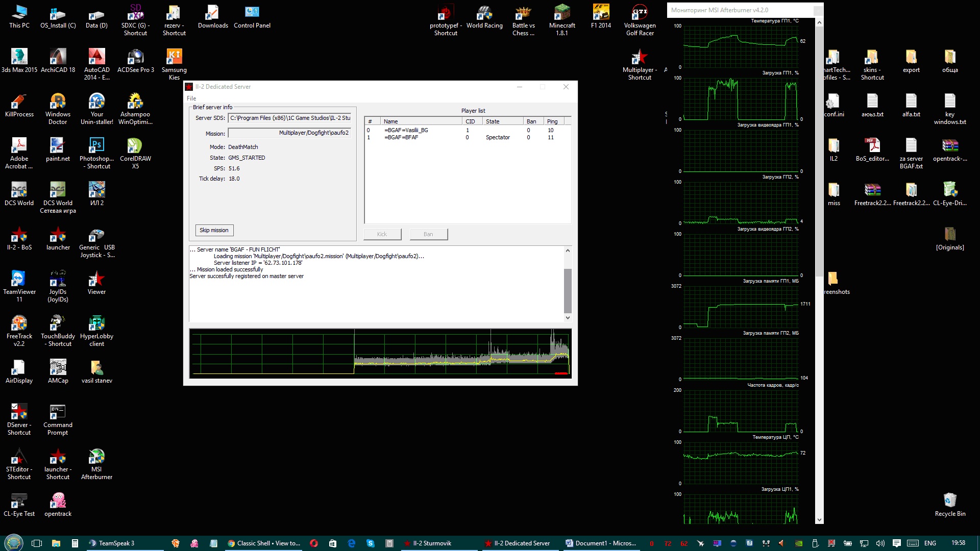980x551 pixels.
Task: Open Skype icon on taskbar
Action: 371,543
